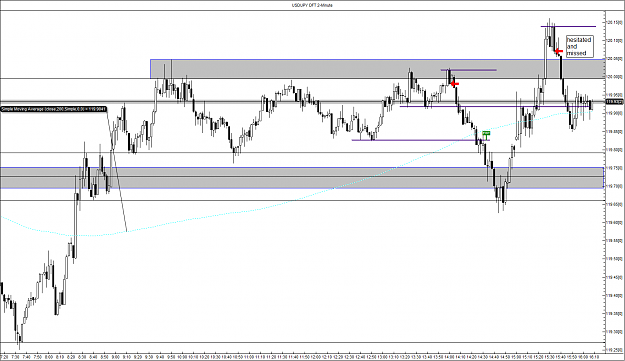The height and width of the screenshot is (361, 625).
Task: Click the USDJPY DFT 2-Minute chart title
Action: 312,5
